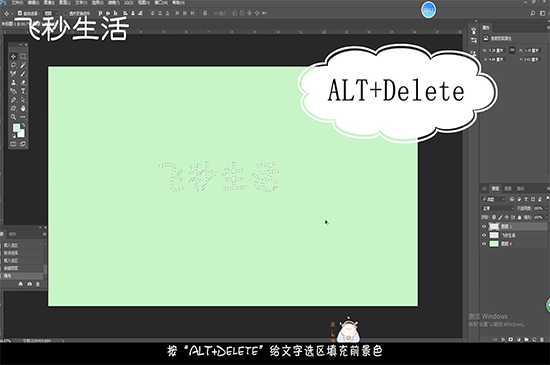Hide the 飞秒生活 text layer
Viewport: 550px width, 365px height.
click(x=484, y=235)
